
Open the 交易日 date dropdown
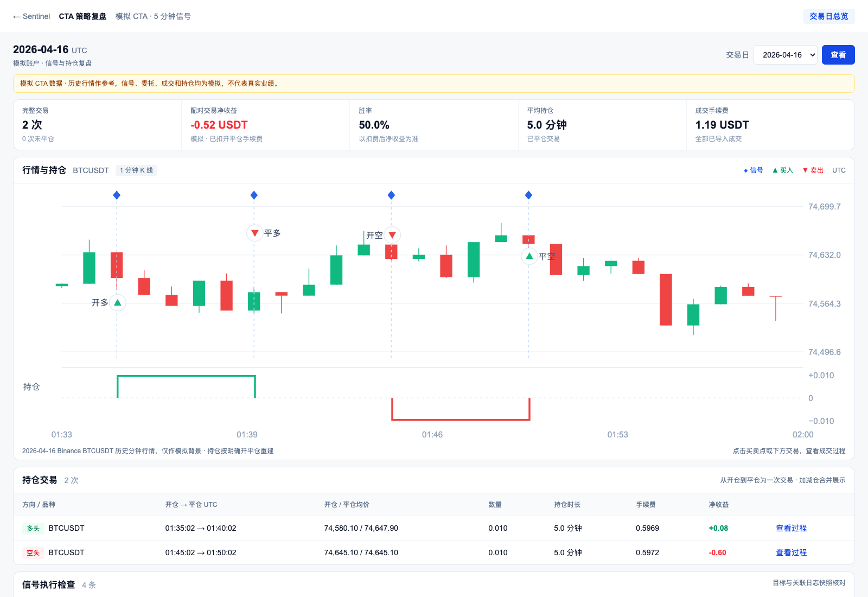785,55
